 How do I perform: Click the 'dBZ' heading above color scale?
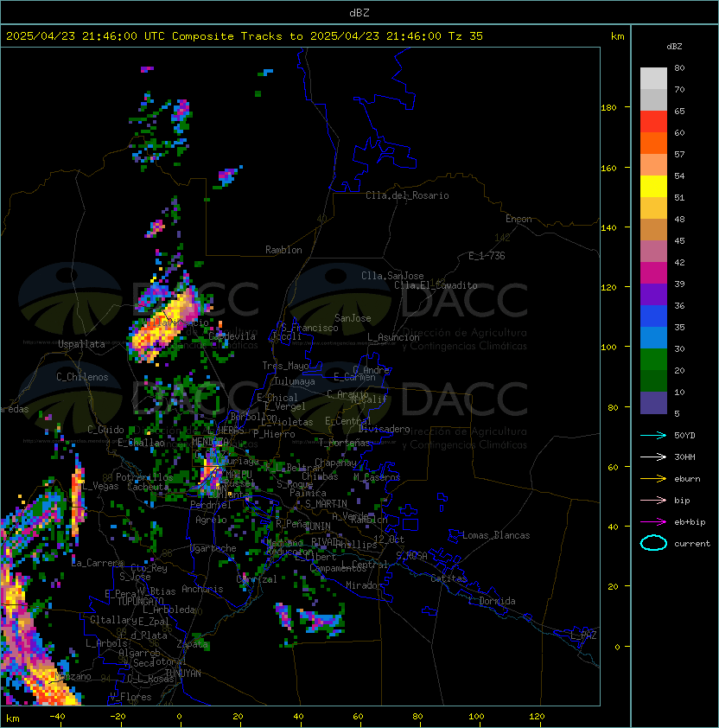(x=674, y=47)
